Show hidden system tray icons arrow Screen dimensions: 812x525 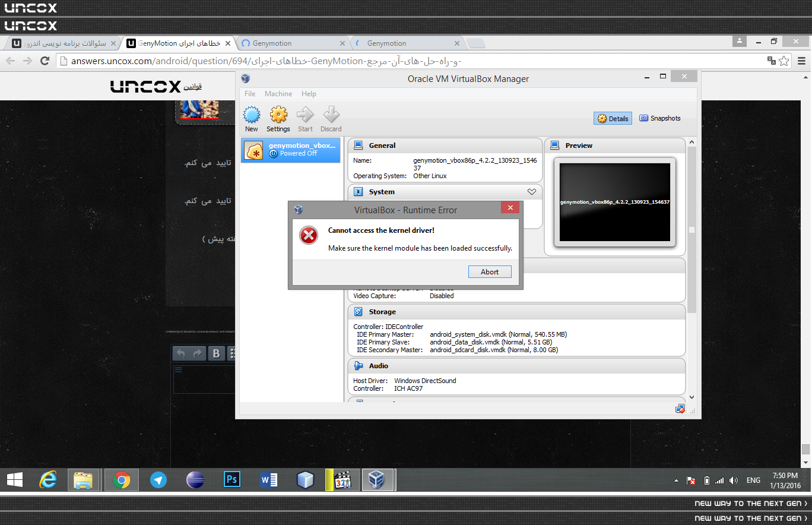click(676, 480)
